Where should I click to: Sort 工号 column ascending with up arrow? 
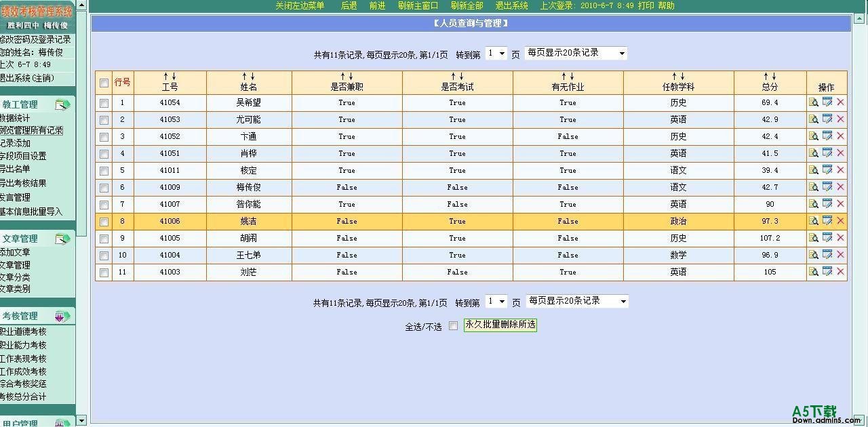pos(165,77)
